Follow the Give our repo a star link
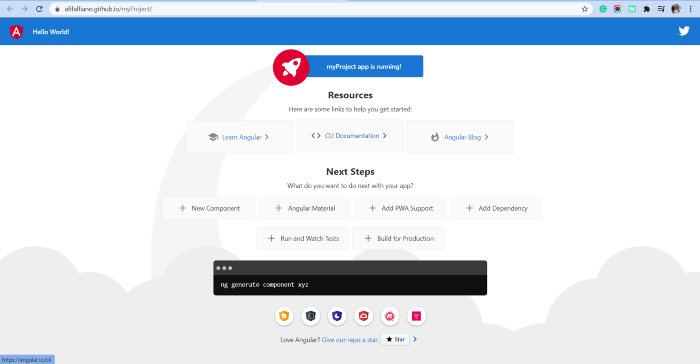 coord(350,340)
